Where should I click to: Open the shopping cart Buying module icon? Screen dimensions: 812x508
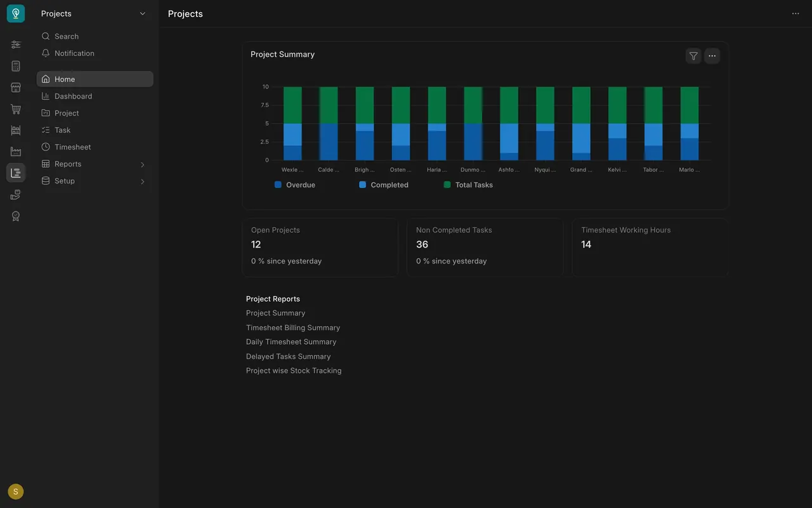tap(16, 109)
